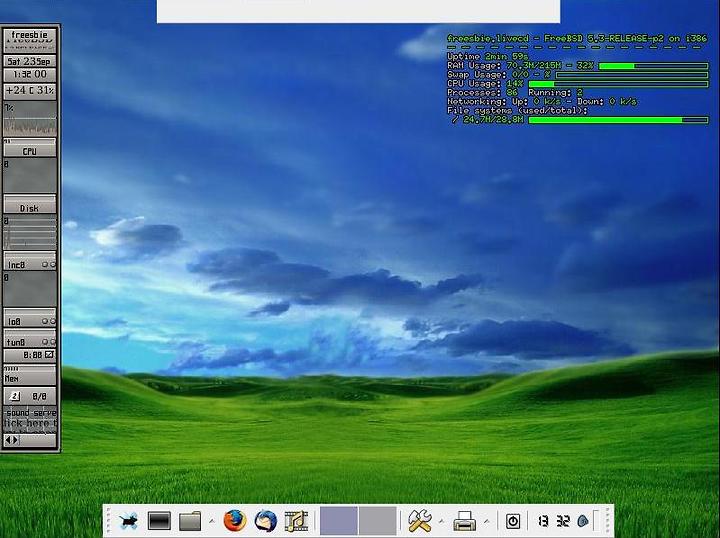Click the CPU Usage 14% text
Screen dimensions: 720x538
(485, 84)
